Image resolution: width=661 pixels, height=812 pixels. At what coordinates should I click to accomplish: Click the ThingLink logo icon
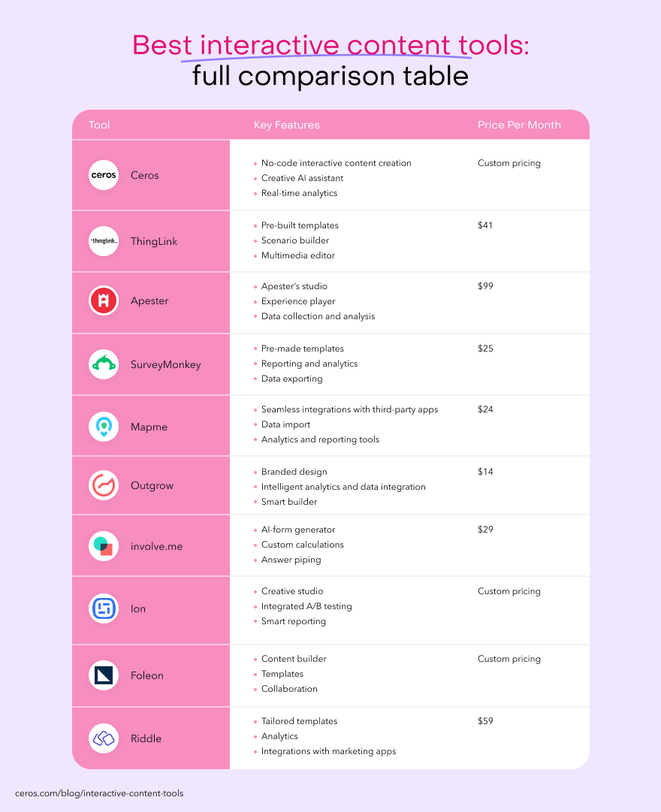point(104,241)
